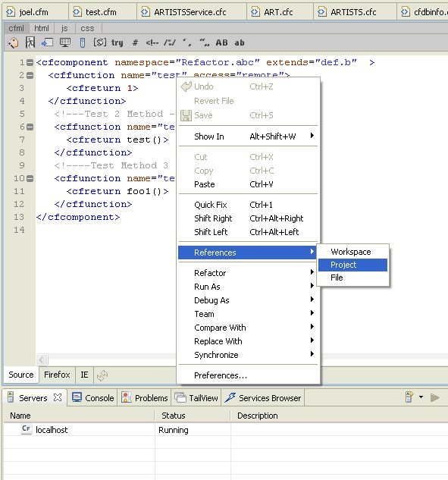The height and width of the screenshot is (480, 448).
Task: Click the add server icon in Servers view
Action: [409, 397]
